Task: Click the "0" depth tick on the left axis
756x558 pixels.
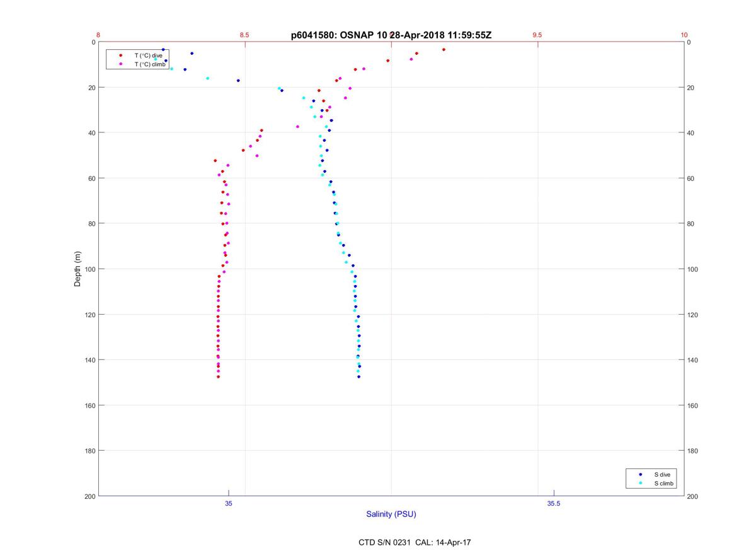Action: point(93,42)
